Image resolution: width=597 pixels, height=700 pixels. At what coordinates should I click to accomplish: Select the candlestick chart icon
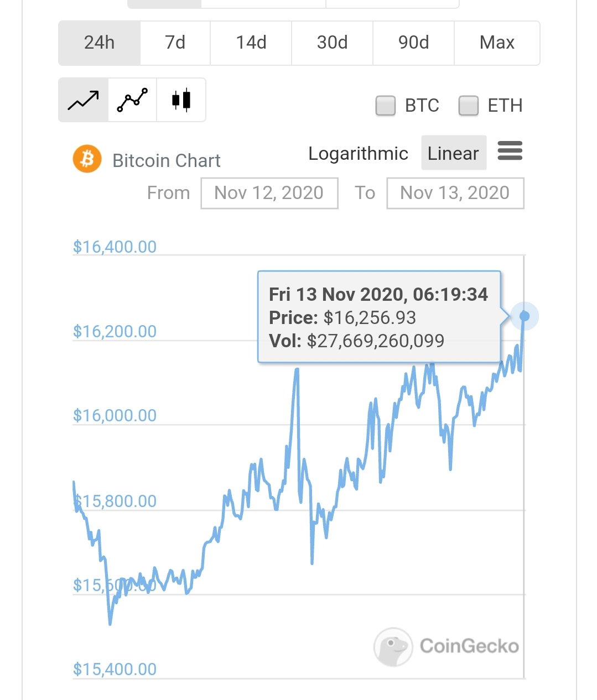point(181,100)
